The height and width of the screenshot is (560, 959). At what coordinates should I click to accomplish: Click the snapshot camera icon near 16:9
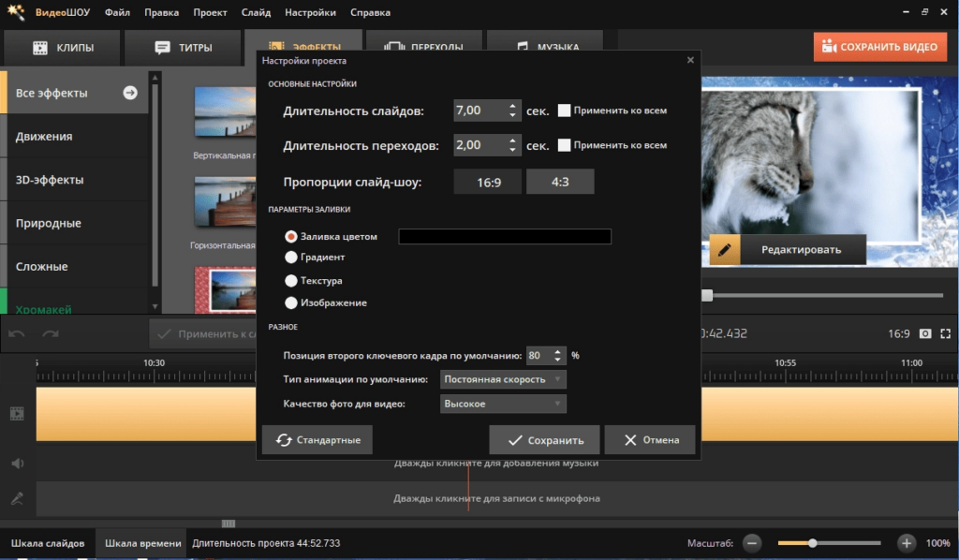tap(925, 333)
